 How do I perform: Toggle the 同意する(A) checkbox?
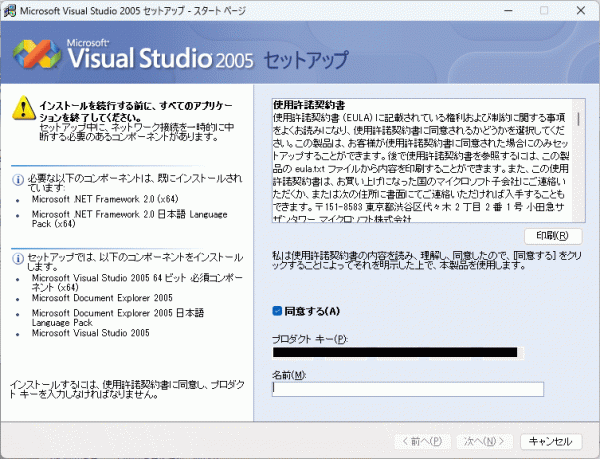point(277,311)
